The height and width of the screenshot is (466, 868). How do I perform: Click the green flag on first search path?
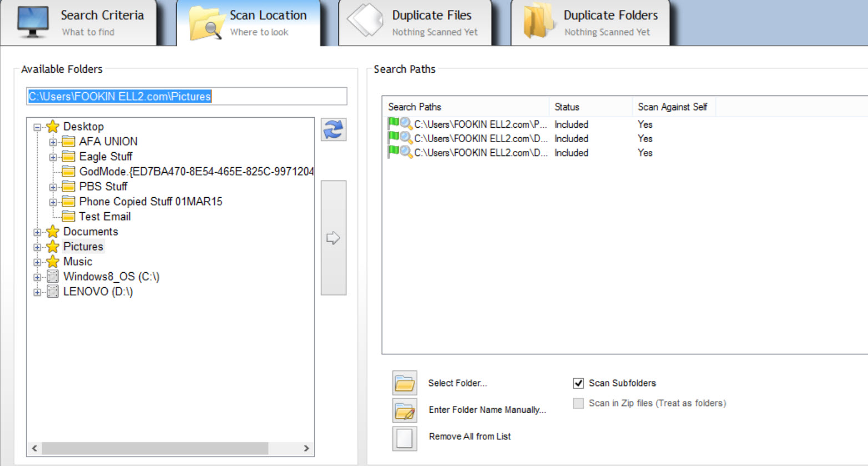393,123
